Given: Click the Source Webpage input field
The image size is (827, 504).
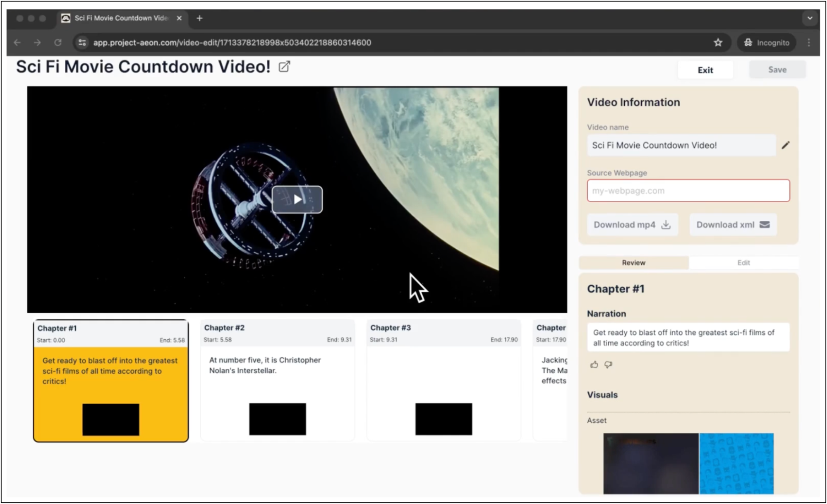Looking at the screenshot, I should [x=688, y=191].
